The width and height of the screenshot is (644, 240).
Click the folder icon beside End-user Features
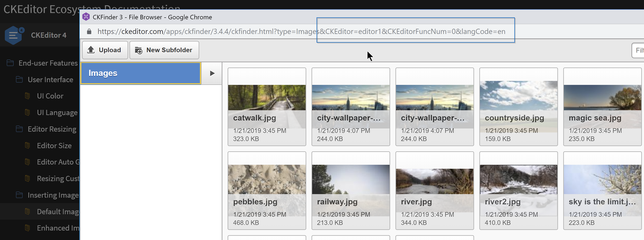[x=10, y=63]
